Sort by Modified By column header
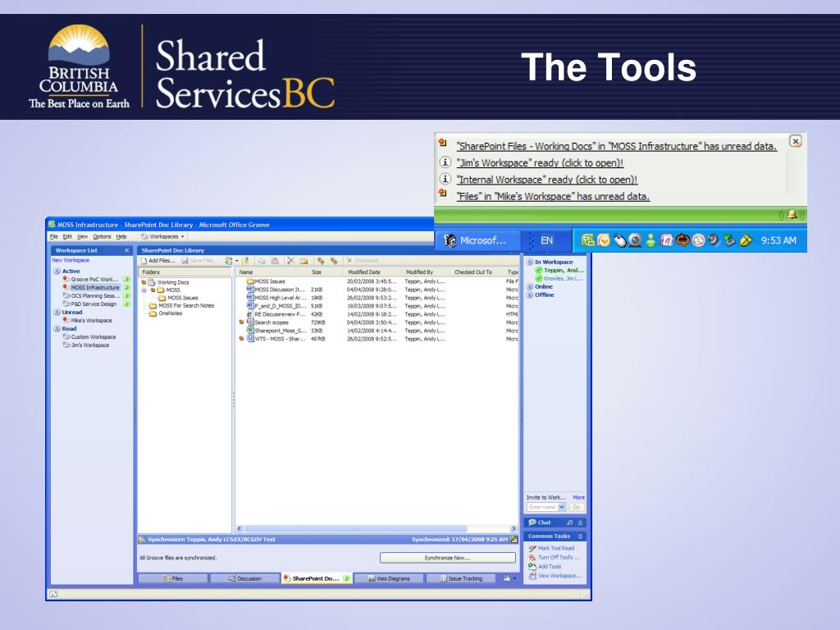 (x=425, y=272)
